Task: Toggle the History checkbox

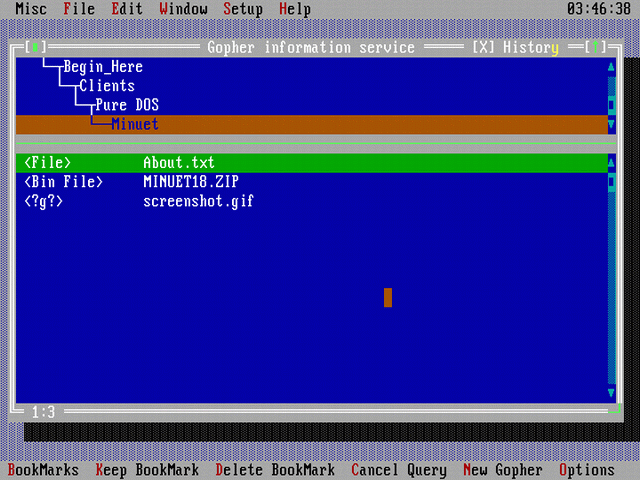Action: tap(483, 47)
